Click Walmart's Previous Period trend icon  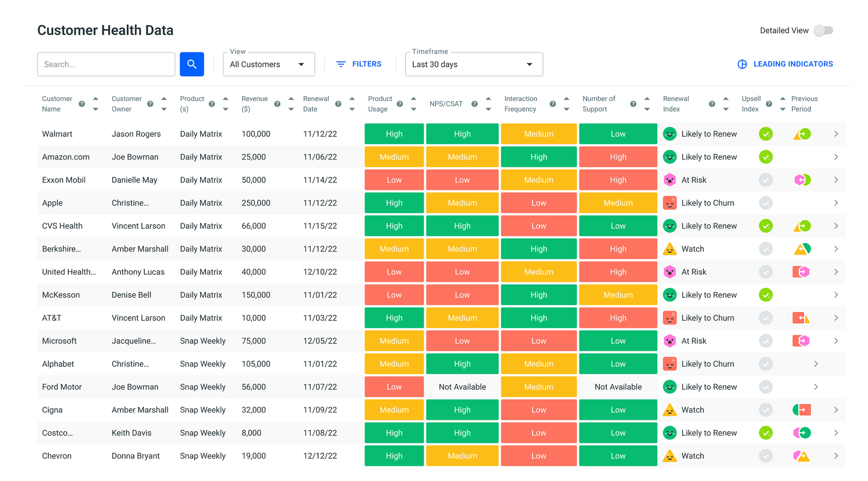click(x=802, y=134)
